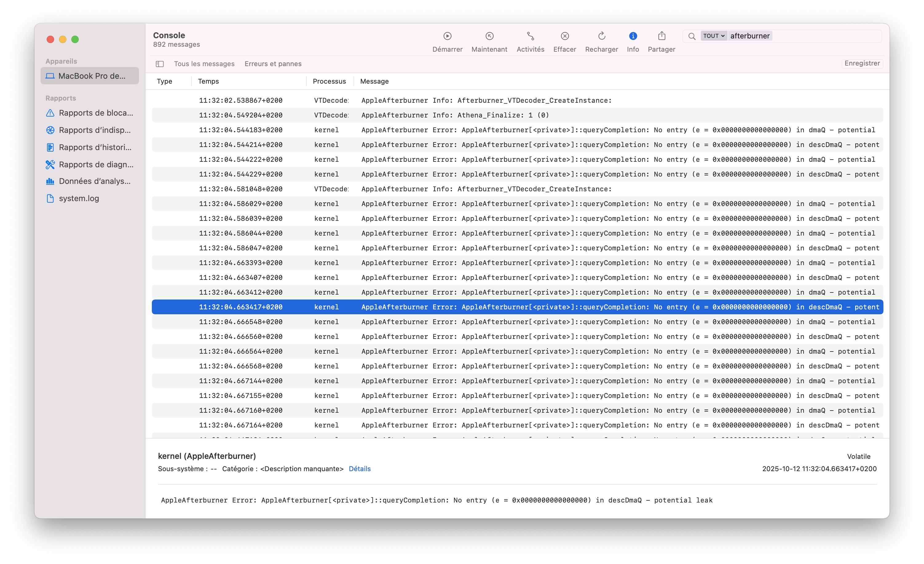The width and height of the screenshot is (924, 564).
Task: Toggle the sidebar filter panel icon
Action: click(x=160, y=64)
